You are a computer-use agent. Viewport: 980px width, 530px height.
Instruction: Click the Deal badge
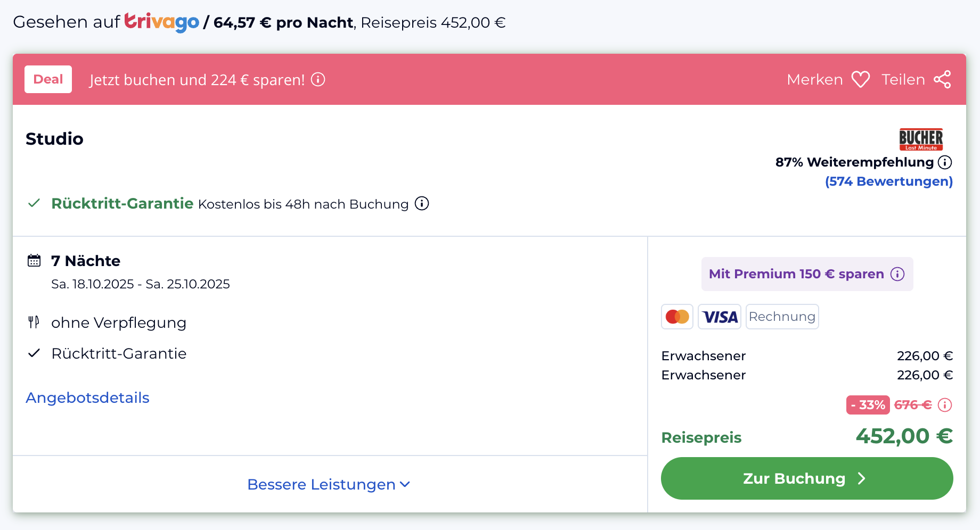[48, 79]
